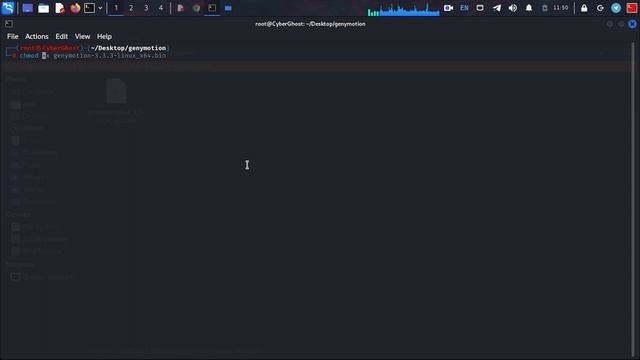Click the red square panel icon
This screenshot has width=640, height=360.
(632, 8)
